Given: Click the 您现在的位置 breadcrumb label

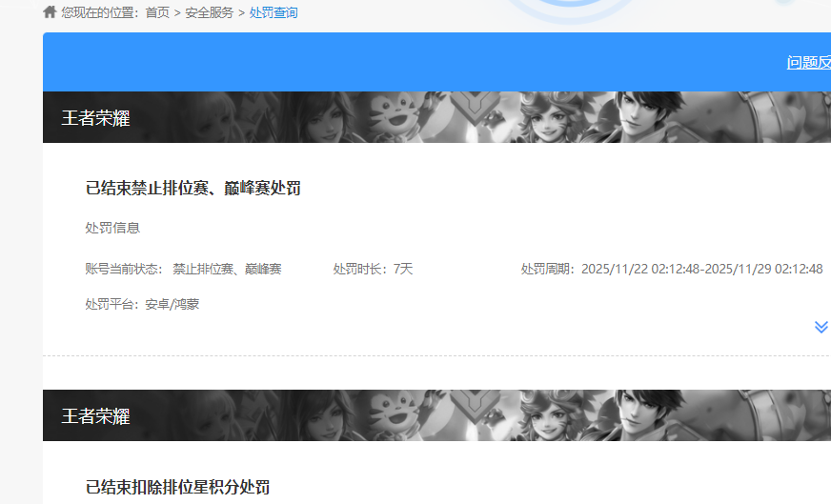Looking at the screenshot, I should point(100,12).
